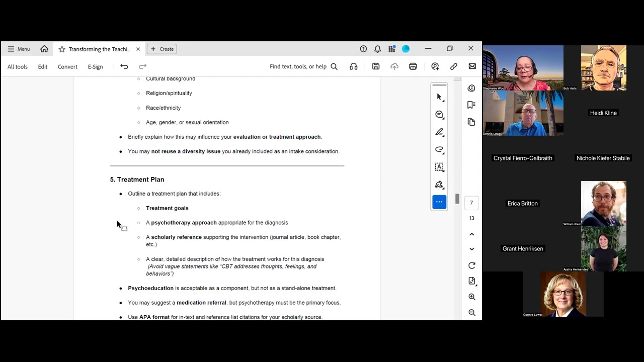Click the Create button
The width and height of the screenshot is (644, 362).
click(162, 49)
